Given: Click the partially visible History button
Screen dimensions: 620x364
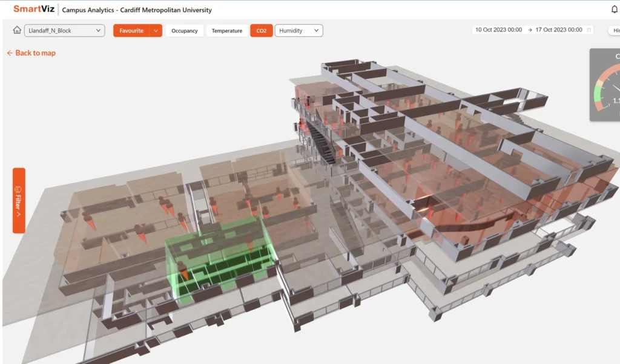Looking at the screenshot, I should (615, 31).
